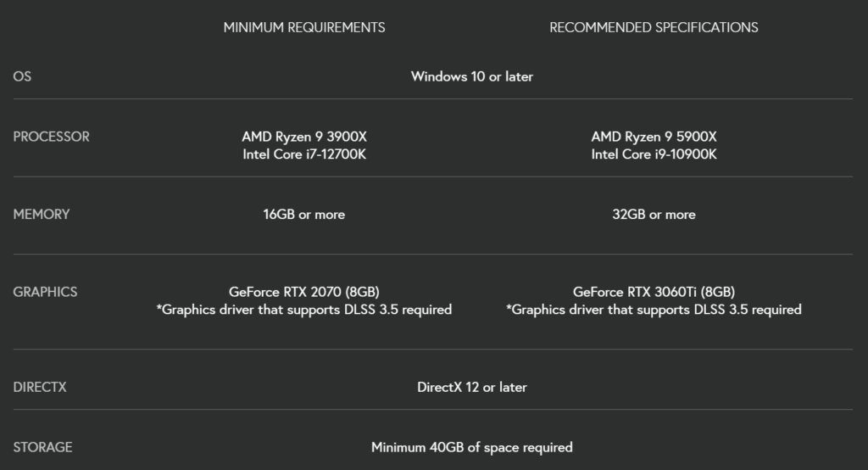Click AMD Ryzen 9 5900X recommended processor
This screenshot has height=470, width=868.
[x=654, y=137]
